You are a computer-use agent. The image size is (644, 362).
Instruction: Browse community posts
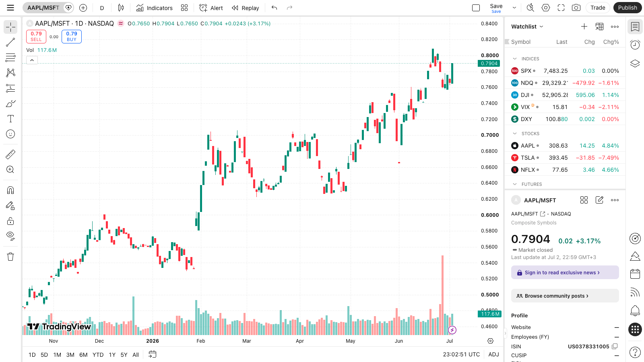coord(565,296)
